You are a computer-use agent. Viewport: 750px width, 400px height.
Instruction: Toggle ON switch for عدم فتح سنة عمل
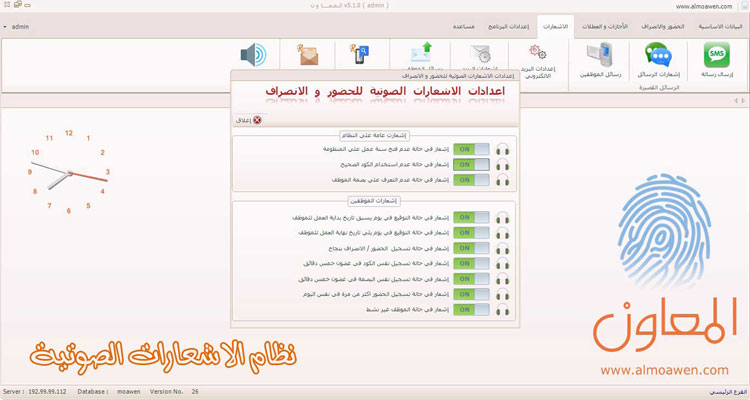471,149
